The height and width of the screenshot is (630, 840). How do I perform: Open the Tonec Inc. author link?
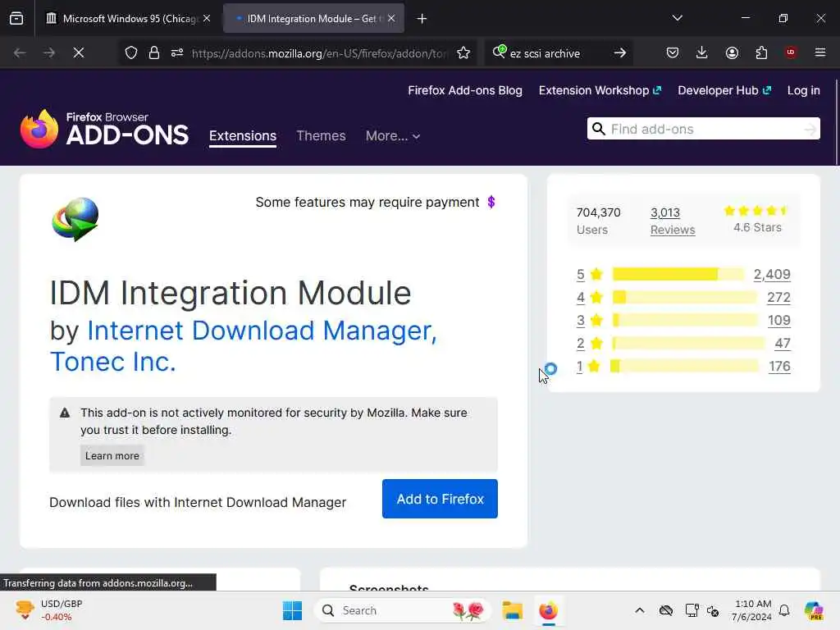[x=112, y=362]
